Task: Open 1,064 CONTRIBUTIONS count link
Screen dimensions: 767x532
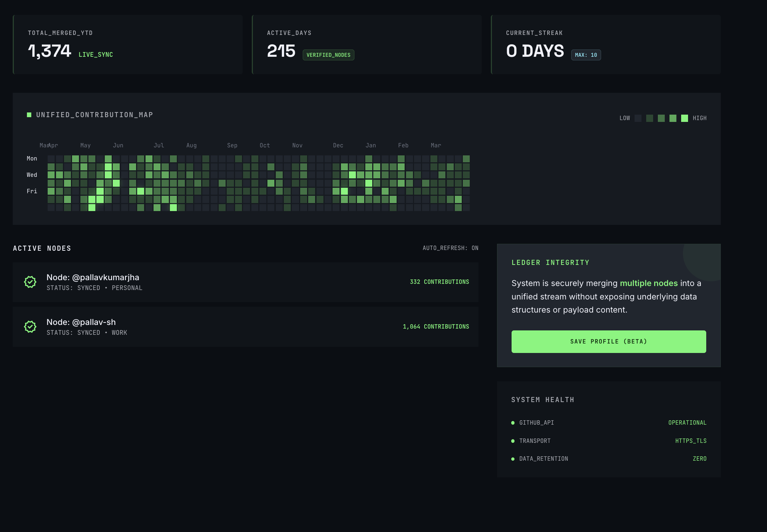Action: [x=436, y=327]
